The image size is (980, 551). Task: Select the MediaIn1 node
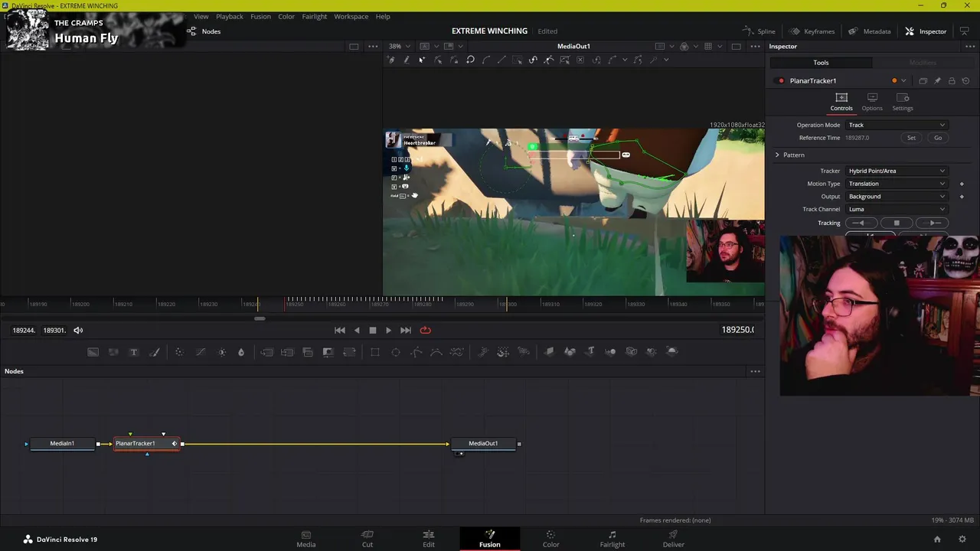click(63, 444)
